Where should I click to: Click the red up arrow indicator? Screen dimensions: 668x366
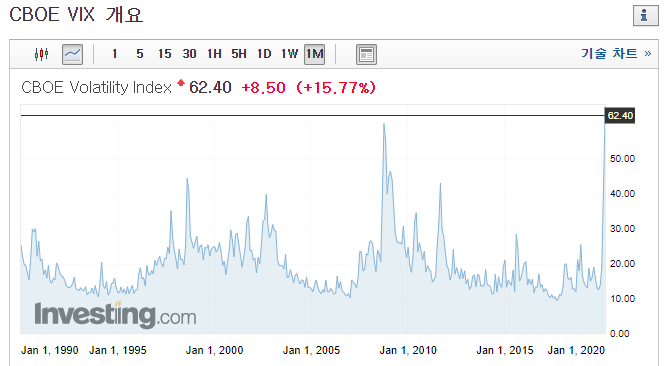[181, 83]
